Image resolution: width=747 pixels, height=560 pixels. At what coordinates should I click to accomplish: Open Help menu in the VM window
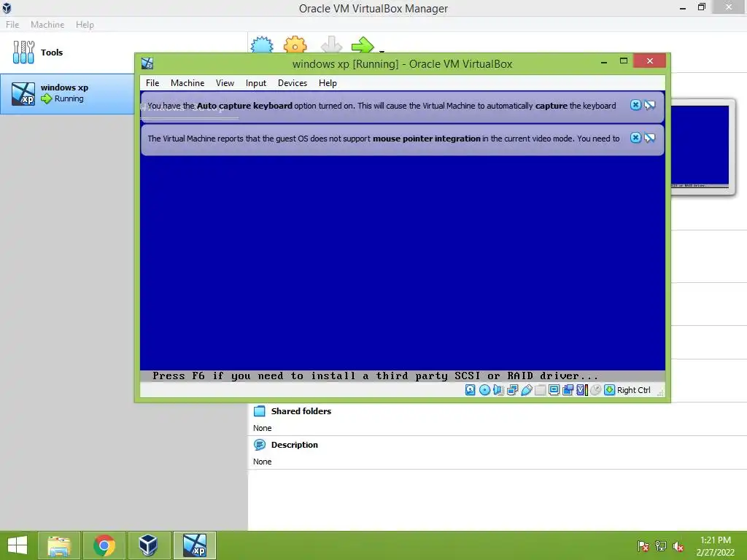pos(328,83)
